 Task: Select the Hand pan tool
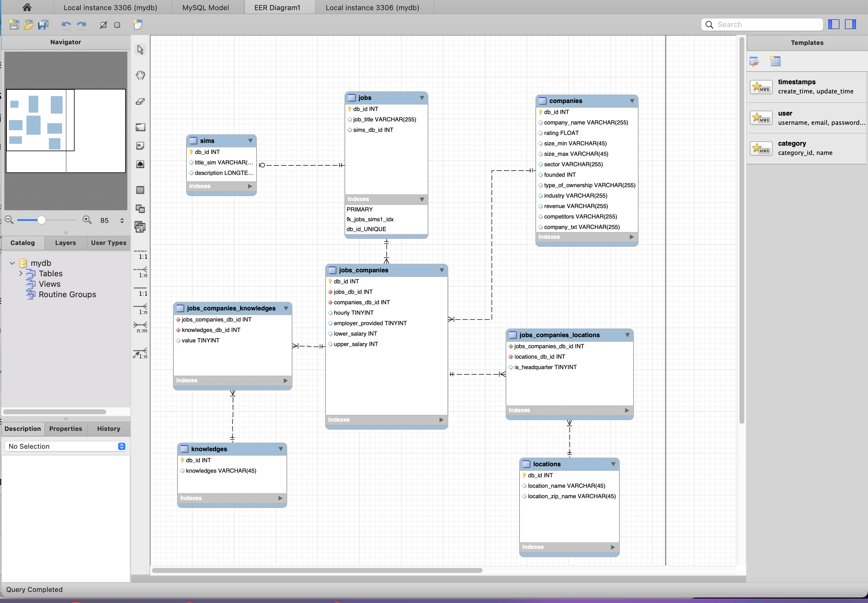(x=140, y=75)
